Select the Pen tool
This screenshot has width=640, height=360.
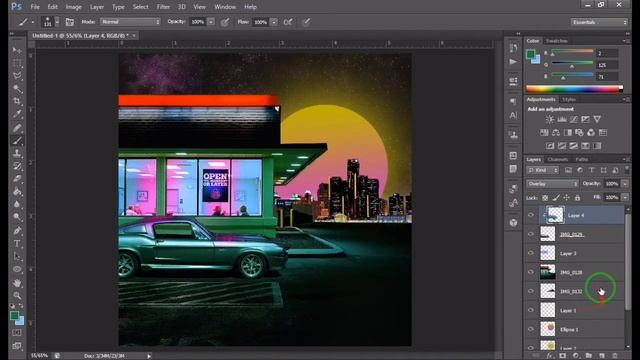pos(17,231)
